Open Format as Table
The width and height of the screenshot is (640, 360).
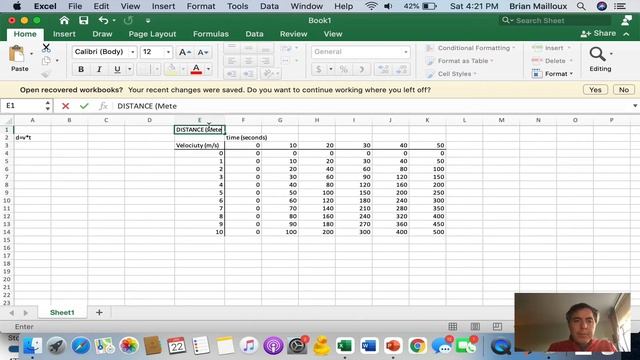point(459,61)
